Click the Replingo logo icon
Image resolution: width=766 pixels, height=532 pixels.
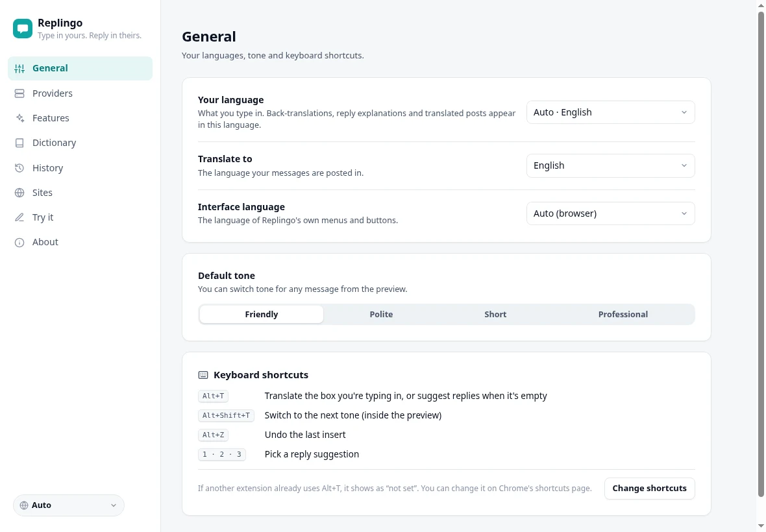click(23, 29)
